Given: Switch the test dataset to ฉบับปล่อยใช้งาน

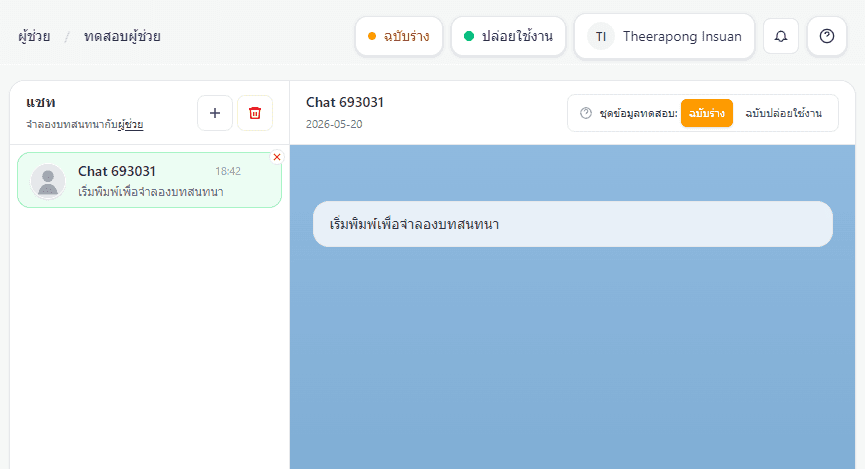Looking at the screenshot, I should click(x=783, y=113).
